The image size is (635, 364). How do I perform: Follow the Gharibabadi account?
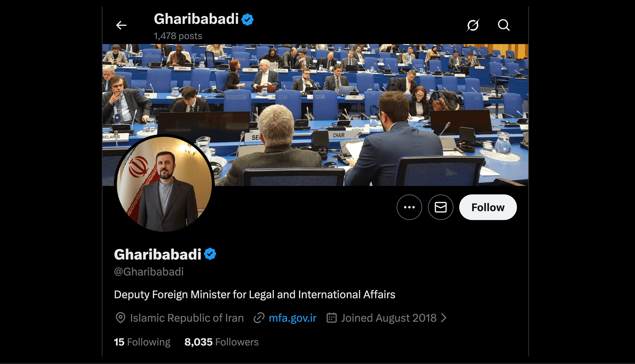pyautogui.click(x=488, y=207)
